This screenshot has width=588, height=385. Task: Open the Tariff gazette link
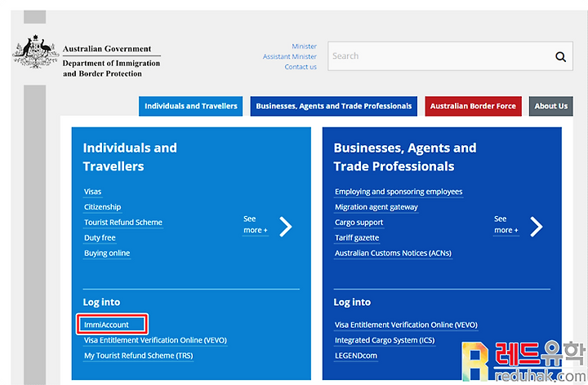click(357, 238)
